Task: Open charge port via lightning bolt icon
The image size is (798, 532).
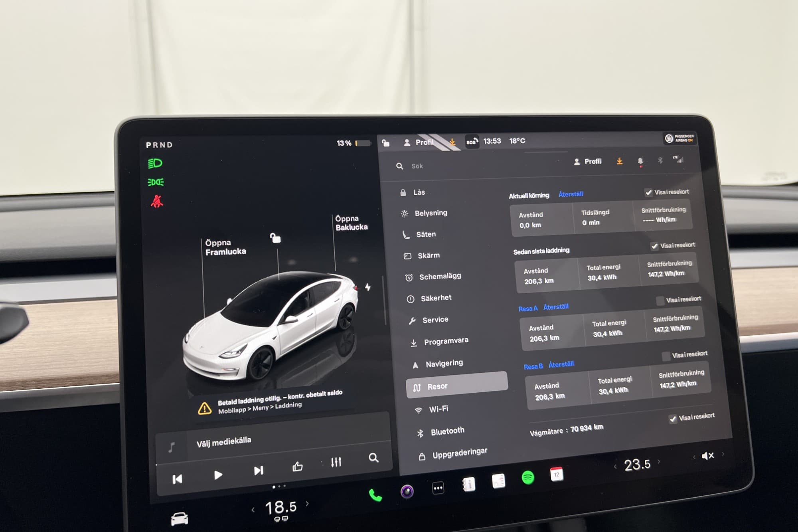Action: pos(368,287)
